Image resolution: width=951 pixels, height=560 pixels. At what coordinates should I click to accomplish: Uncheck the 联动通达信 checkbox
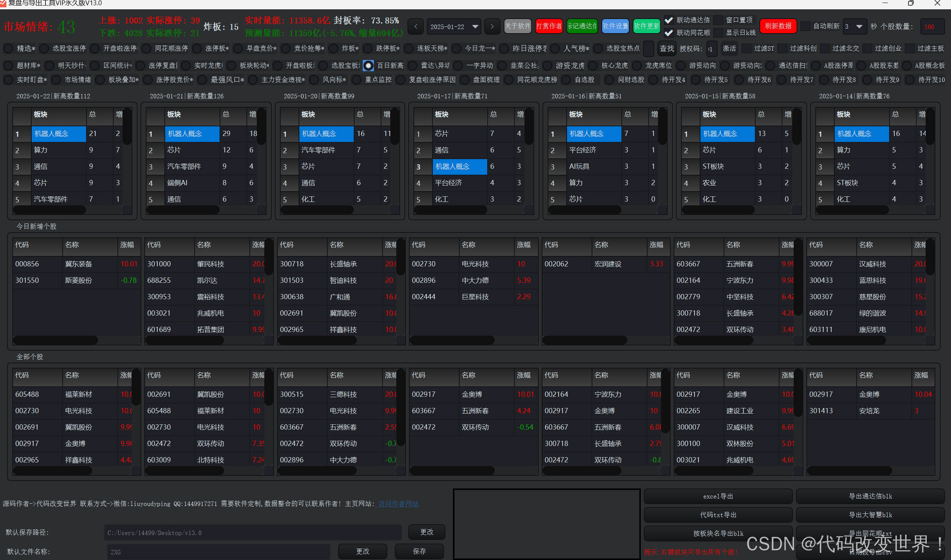pyautogui.click(x=668, y=20)
